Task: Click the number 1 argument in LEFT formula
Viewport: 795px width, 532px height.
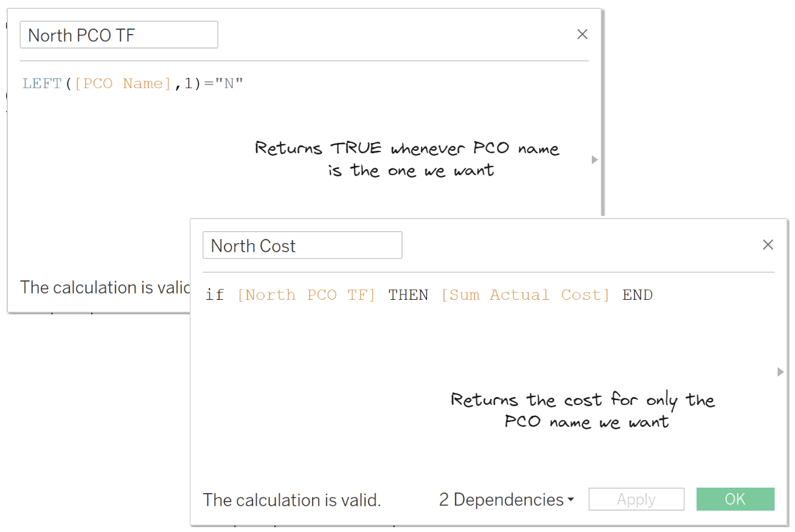Action: tap(189, 84)
